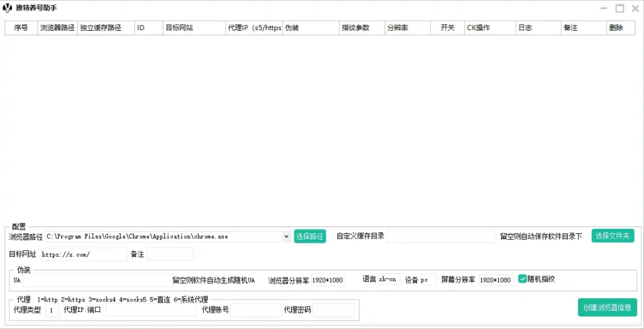
Task: Click the 选择路径 button
Action: pyautogui.click(x=309, y=236)
